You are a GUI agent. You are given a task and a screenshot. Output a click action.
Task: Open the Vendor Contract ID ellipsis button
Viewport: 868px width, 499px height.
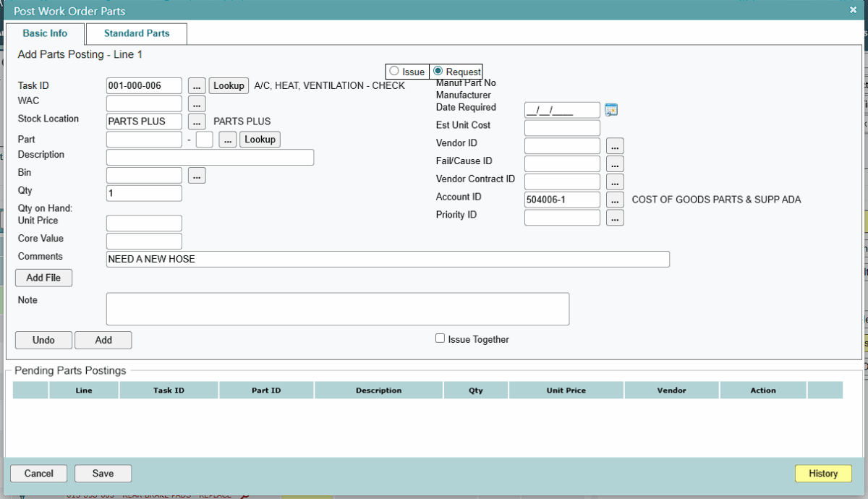pyautogui.click(x=615, y=182)
